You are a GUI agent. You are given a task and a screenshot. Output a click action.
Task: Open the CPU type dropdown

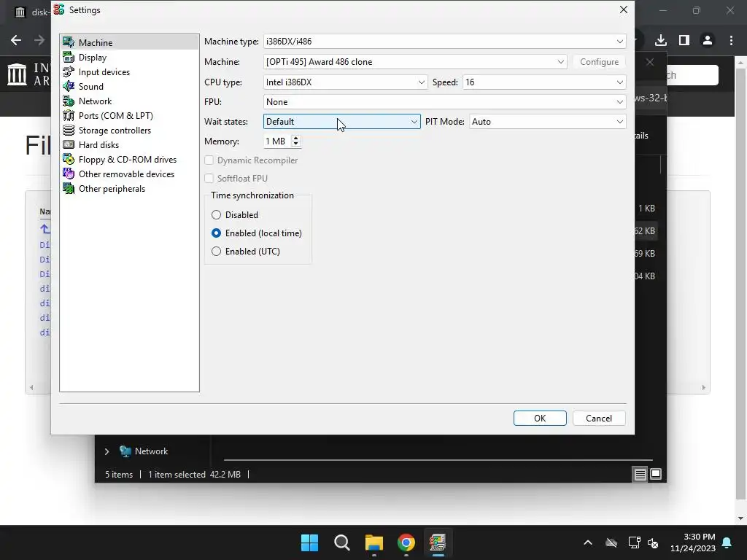click(x=345, y=82)
